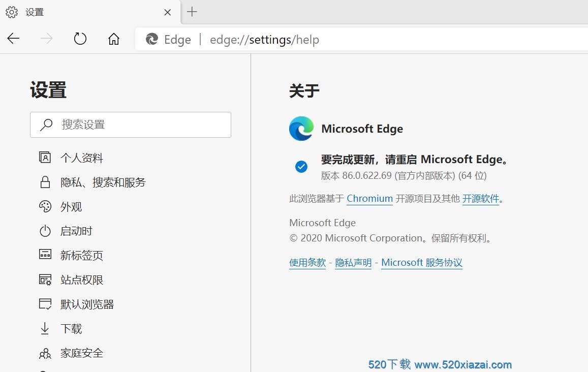
Task: Click the magnifier icon in search box
Action: click(x=46, y=125)
